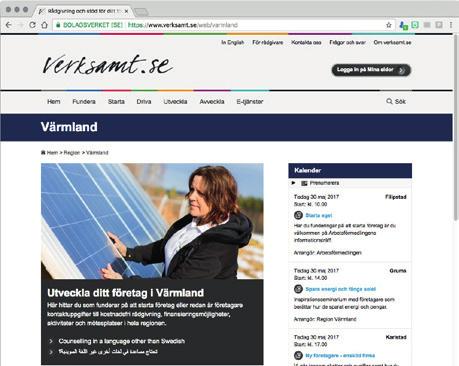
Task: Click the round icon beside Ny företagare event
Action: coord(298,355)
